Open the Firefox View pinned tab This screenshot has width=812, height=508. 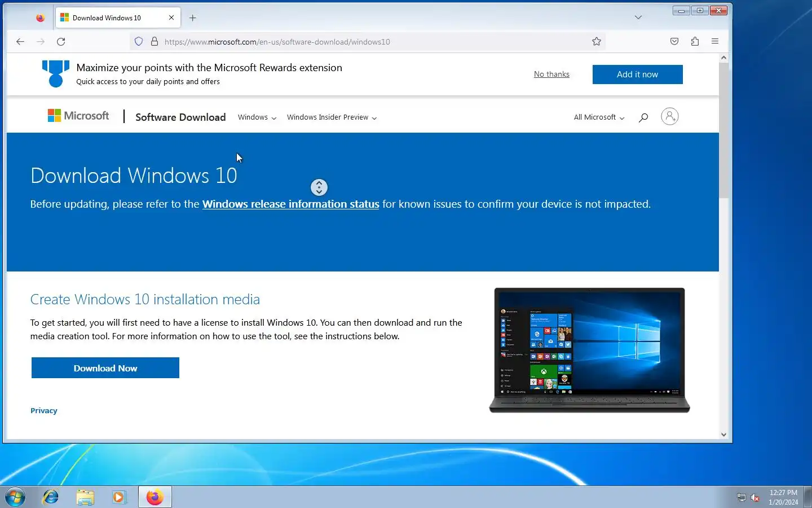tap(40, 18)
